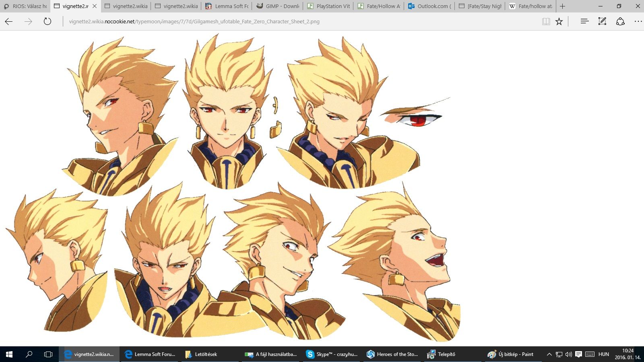Switch to Fate/Hollow A tab

(379, 6)
